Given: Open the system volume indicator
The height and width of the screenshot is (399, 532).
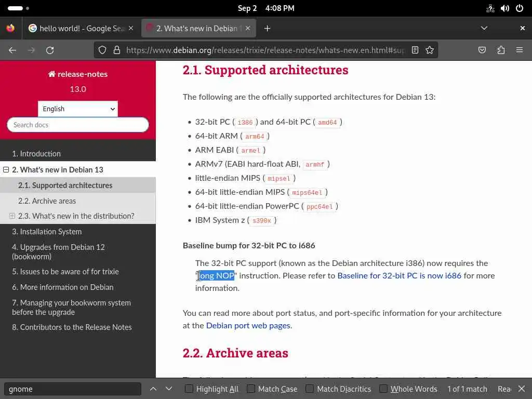Looking at the screenshot, I should coord(505,8).
